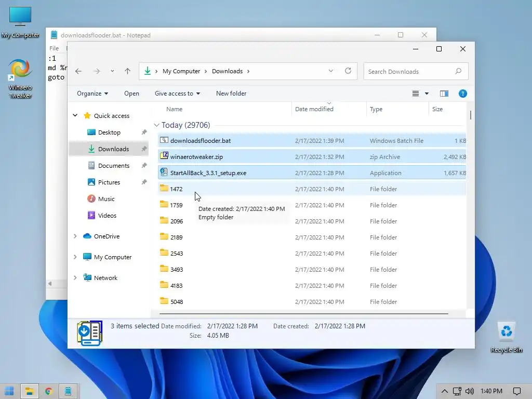Toggle the preview pane

coord(444,94)
